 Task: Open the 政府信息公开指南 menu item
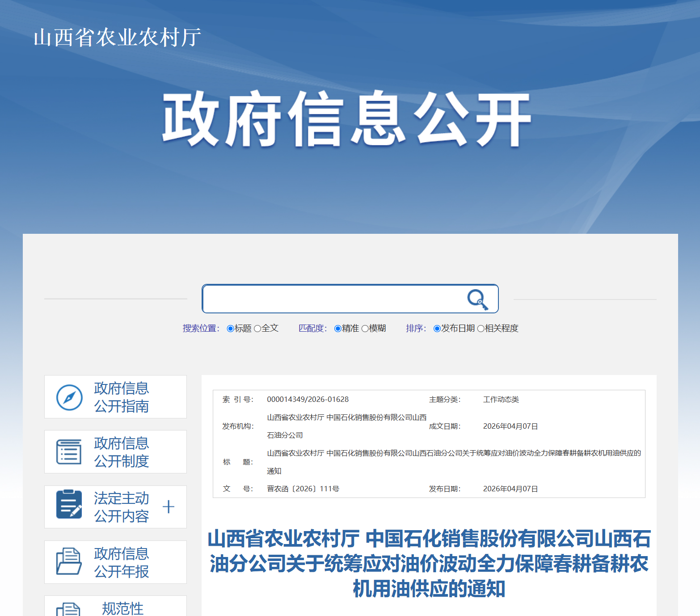pyautogui.click(x=121, y=397)
